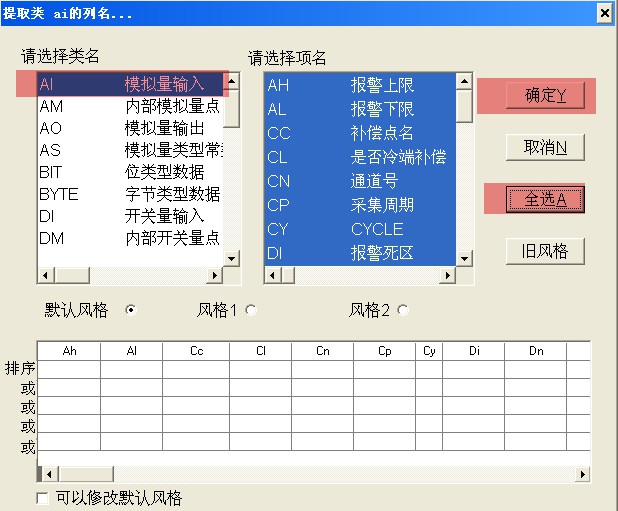Click the 确定Y confirm button
618x511 pixels.
click(545, 96)
